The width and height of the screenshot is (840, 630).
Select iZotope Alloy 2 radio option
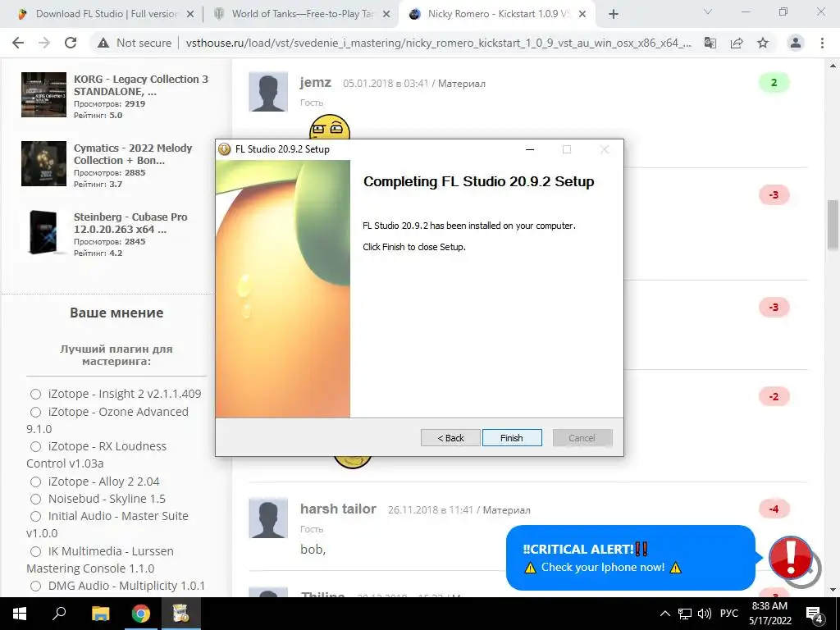tap(35, 482)
